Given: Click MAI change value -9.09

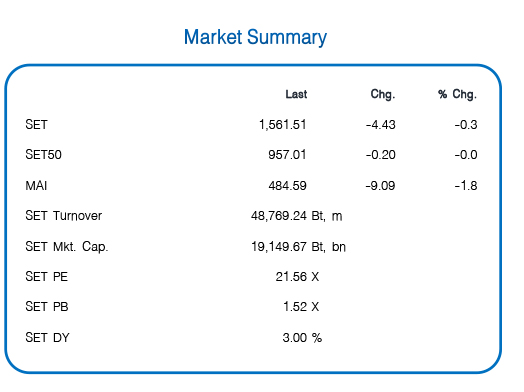Looking at the screenshot, I should click(x=380, y=185).
